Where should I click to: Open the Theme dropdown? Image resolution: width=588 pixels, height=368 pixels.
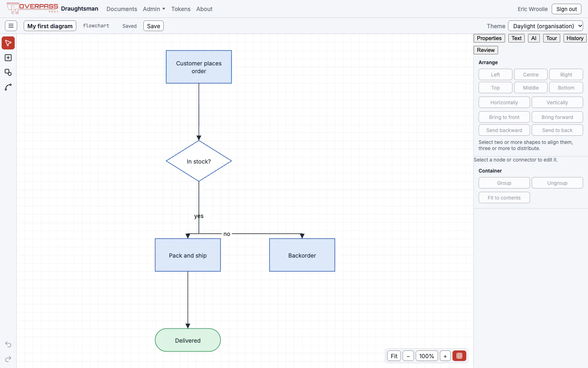coord(546,26)
